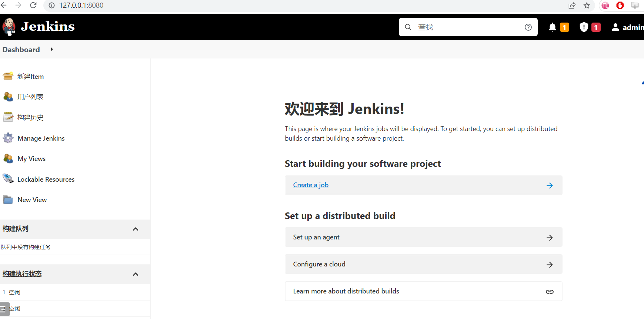The width and height of the screenshot is (644, 319).
Task: Open the security warning shield icon
Action: (584, 27)
